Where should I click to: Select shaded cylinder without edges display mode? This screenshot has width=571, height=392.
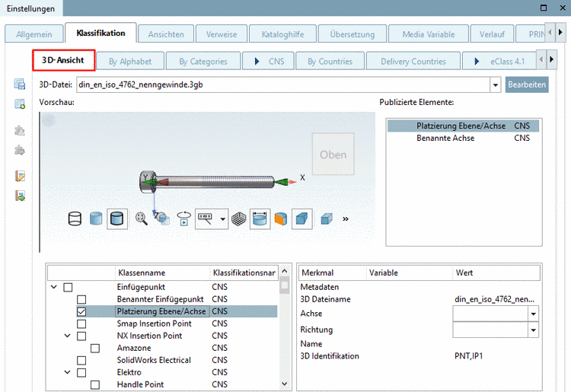tap(96, 218)
